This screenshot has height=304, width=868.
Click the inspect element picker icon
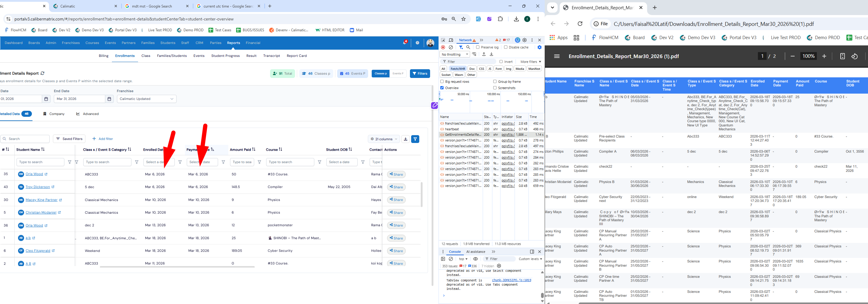(x=443, y=40)
